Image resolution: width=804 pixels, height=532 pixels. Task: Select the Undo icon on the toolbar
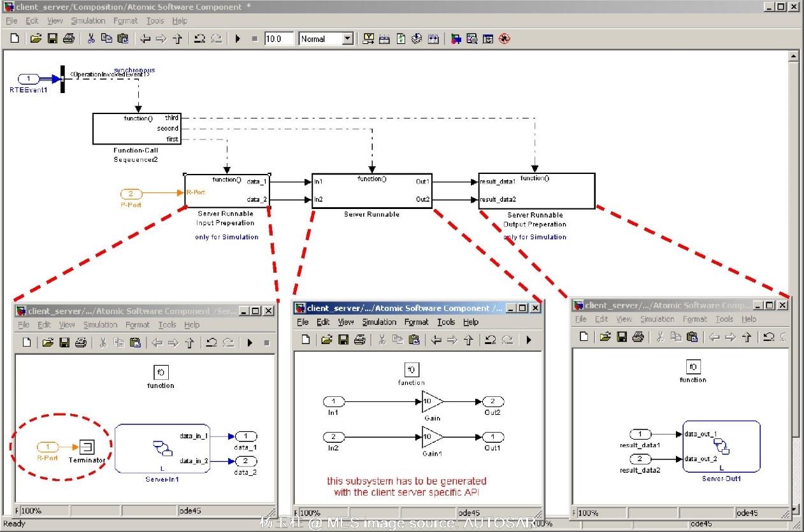tap(199, 38)
